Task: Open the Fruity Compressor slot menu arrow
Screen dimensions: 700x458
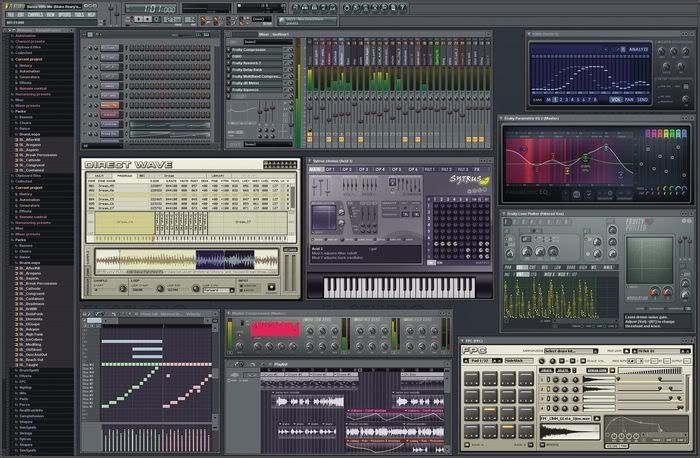Action: tap(228, 50)
